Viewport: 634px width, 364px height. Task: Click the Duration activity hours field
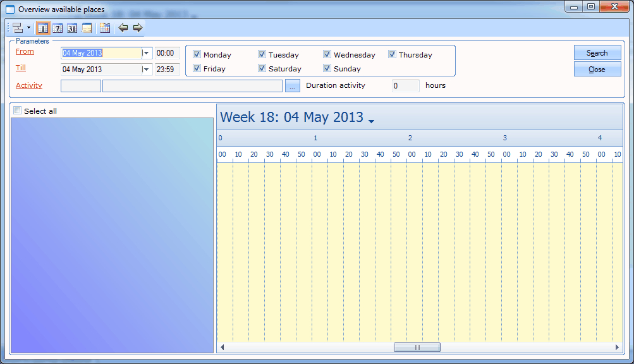(x=405, y=85)
